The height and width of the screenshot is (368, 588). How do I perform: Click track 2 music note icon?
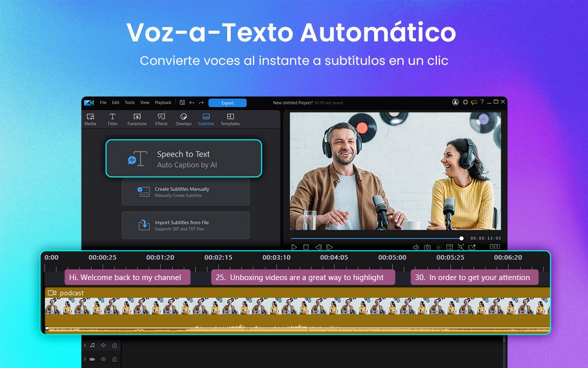tap(92, 345)
